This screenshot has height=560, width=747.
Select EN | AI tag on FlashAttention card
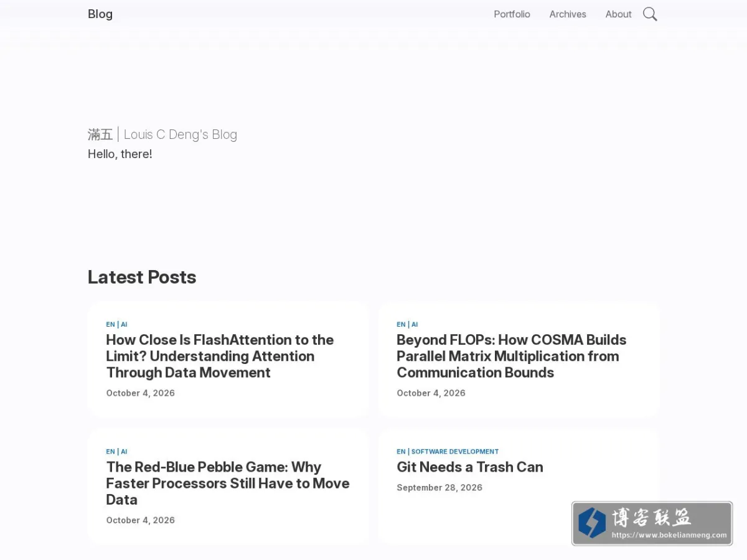pyautogui.click(x=116, y=324)
